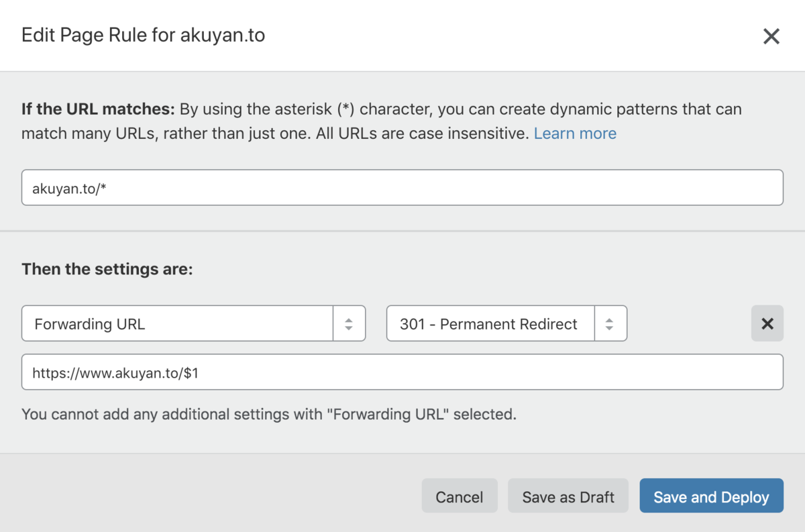This screenshot has width=805, height=532.
Task: Cancel editing the page rule
Action: [460, 496]
